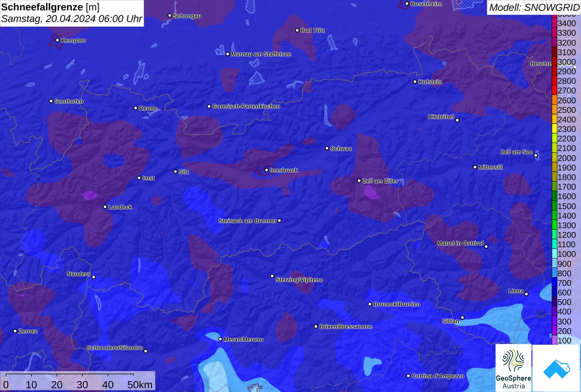The width and height of the screenshot is (581, 392).
Task: Click the Reutte label
Action: [148, 108]
